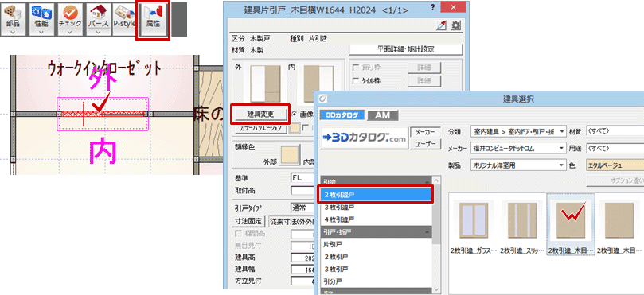Expand the 分類 dropdown
This screenshot has height=295, width=644.
518,131
